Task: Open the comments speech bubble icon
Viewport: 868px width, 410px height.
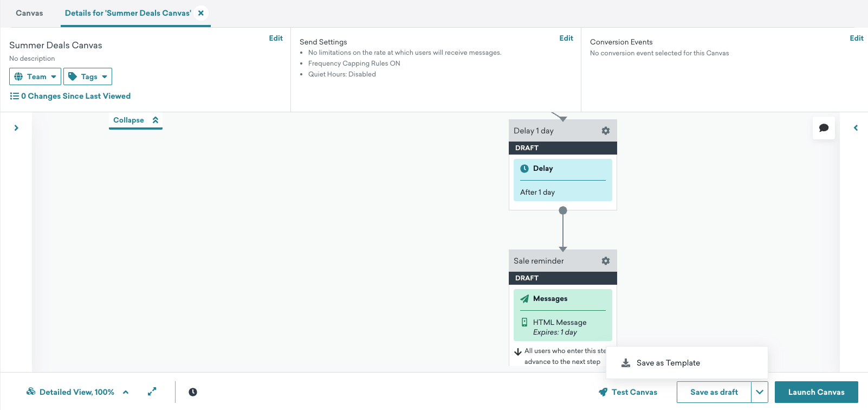Action: click(x=824, y=128)
